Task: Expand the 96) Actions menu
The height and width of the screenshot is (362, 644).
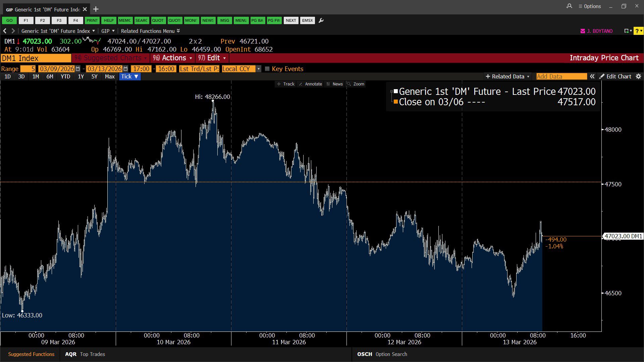Action: pyautogui.click(x=172, y=58)
